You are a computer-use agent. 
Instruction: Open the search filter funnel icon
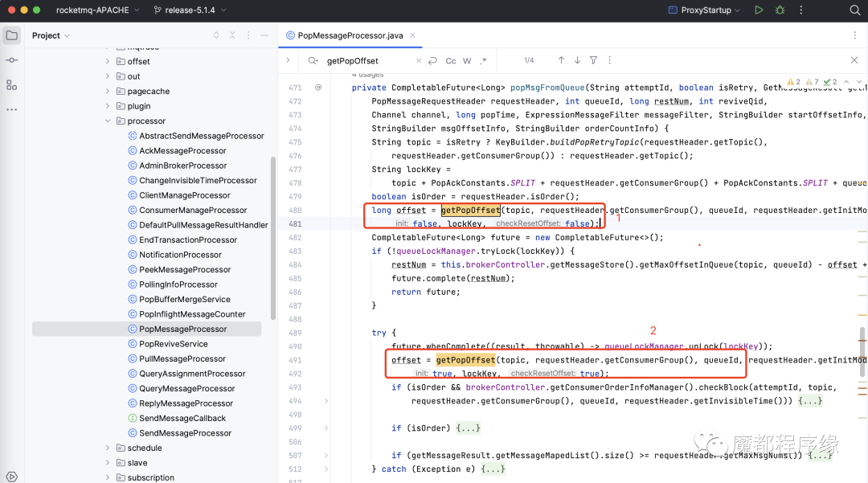(593, 60)
